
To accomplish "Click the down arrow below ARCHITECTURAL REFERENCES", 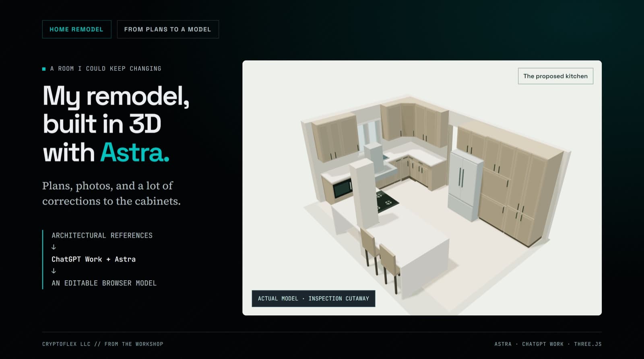I will click(54, 247).
